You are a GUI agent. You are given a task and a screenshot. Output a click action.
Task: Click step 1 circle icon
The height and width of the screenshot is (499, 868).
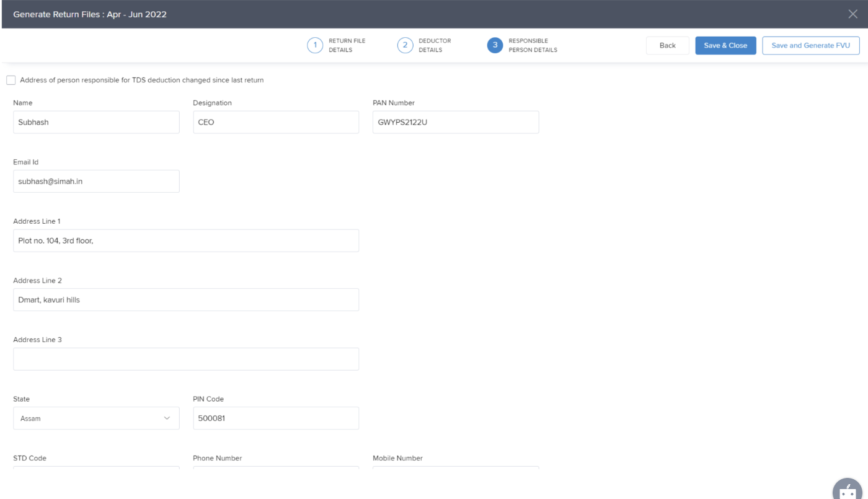pyautogui.click(x=315, y=46)
